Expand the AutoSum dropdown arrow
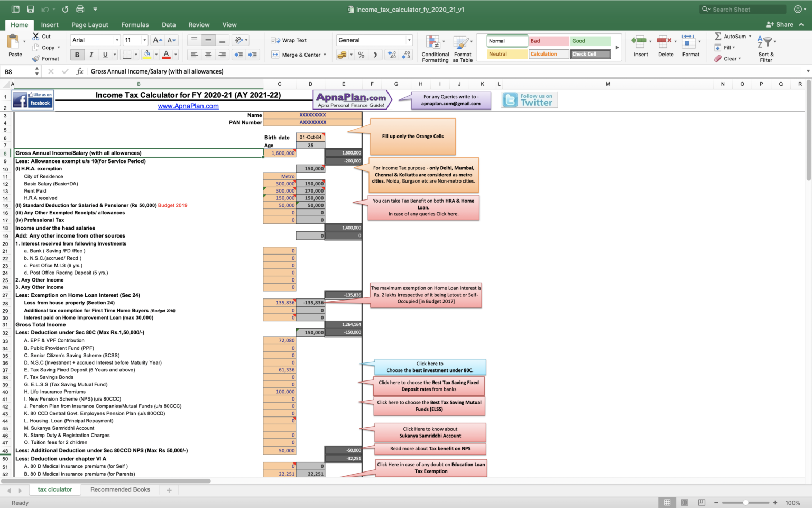 pos(750,37)
